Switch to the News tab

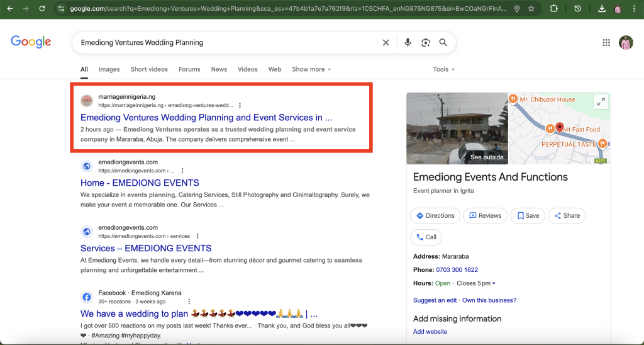coord(219,69)
